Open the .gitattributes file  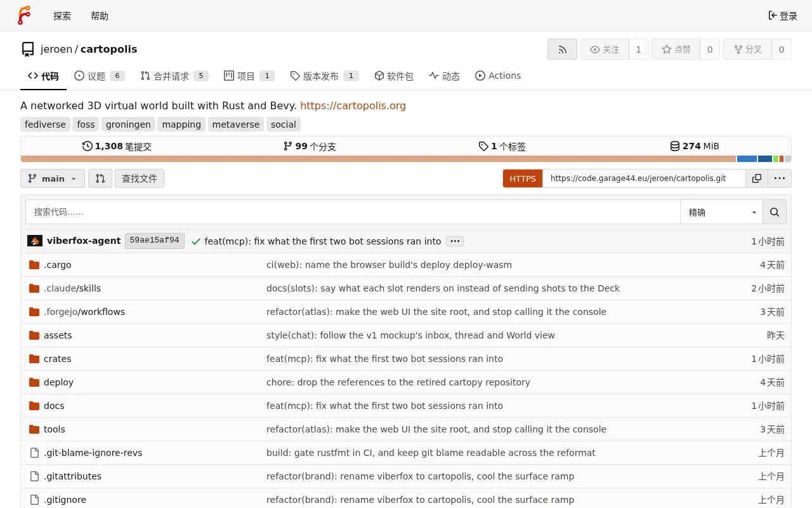pyautogui.click(x=72, y=476)
